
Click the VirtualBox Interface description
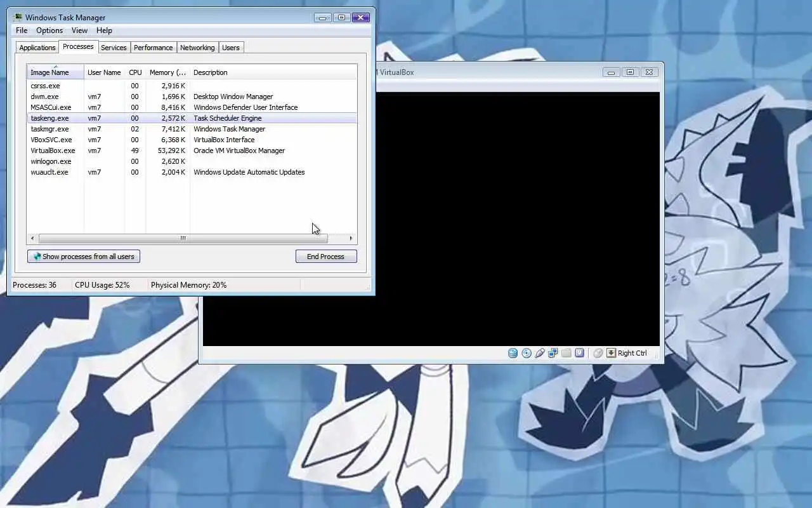pyautogui.click(x=224, y=140)
